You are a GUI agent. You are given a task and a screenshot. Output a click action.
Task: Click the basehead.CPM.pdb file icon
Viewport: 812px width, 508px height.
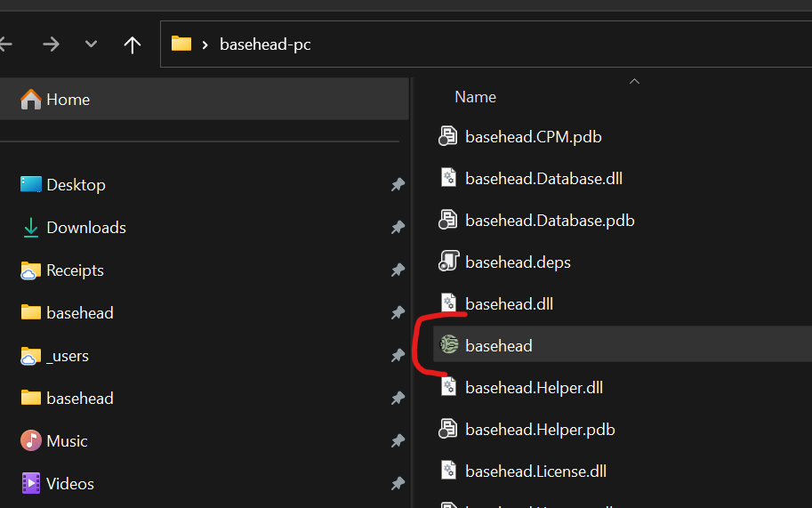pos(448,136)
